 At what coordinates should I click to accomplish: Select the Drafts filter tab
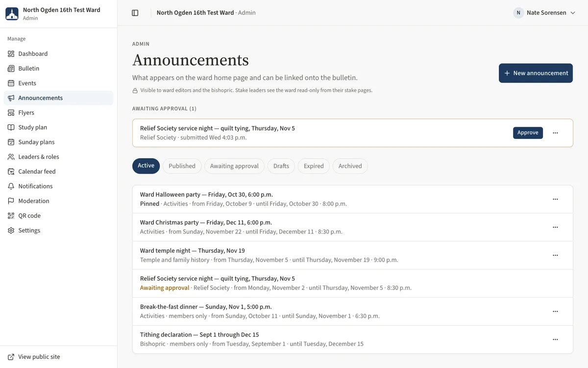pos(281,166)
